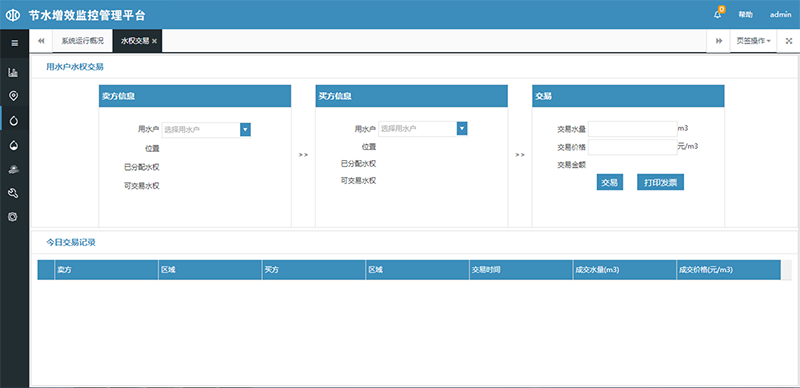Focus the 交易水量 input field
This screenshot has width=800, height=388.
click(x=633, y=129)
